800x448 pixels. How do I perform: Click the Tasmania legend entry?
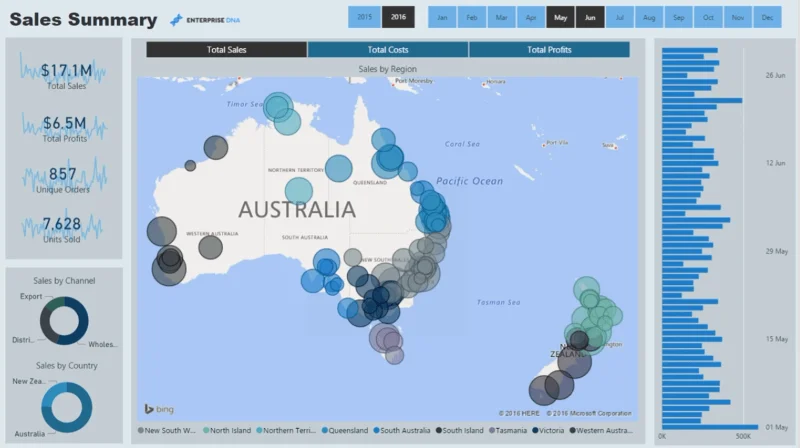click(x=508, y=430)
